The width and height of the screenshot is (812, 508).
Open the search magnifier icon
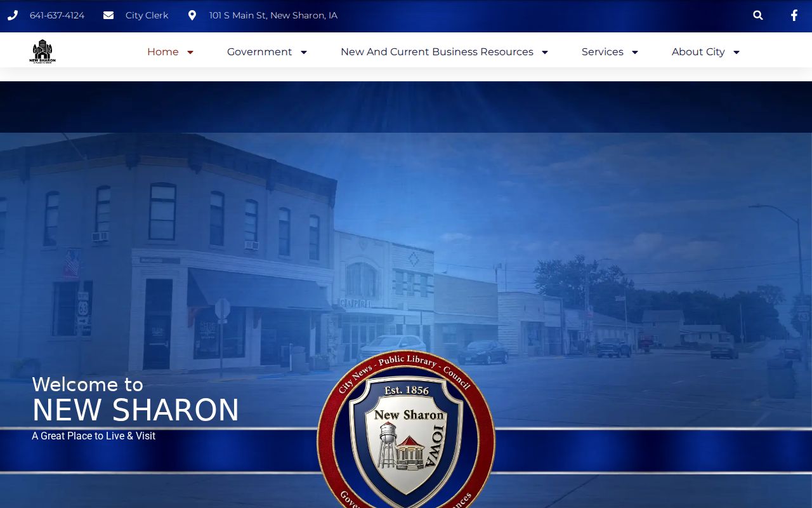758,15
